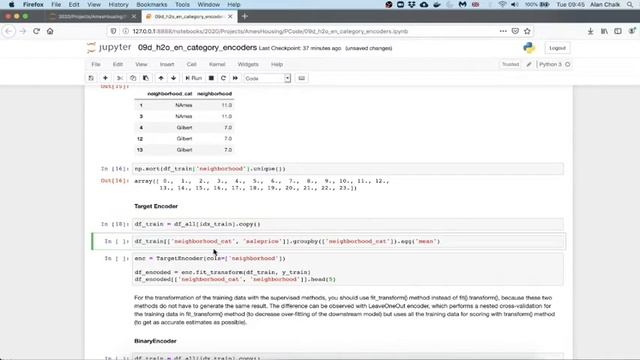Open Jupyter Kernel menu
The height and width of the screenshot is (360, 640).
pos(217,64)
